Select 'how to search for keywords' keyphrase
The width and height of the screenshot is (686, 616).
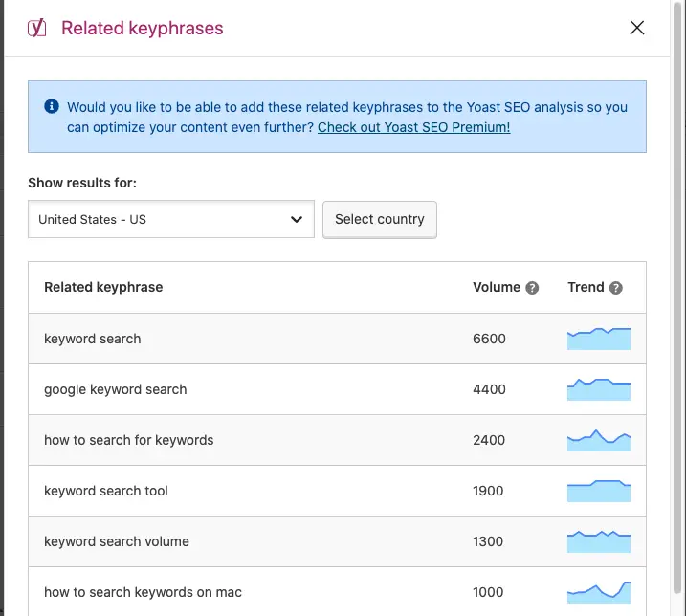coord(129,440)
